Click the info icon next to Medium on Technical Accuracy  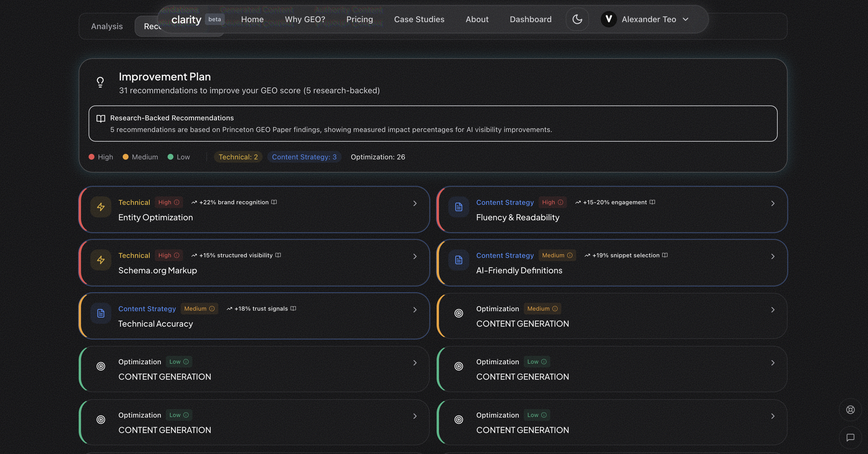(212, 309)
